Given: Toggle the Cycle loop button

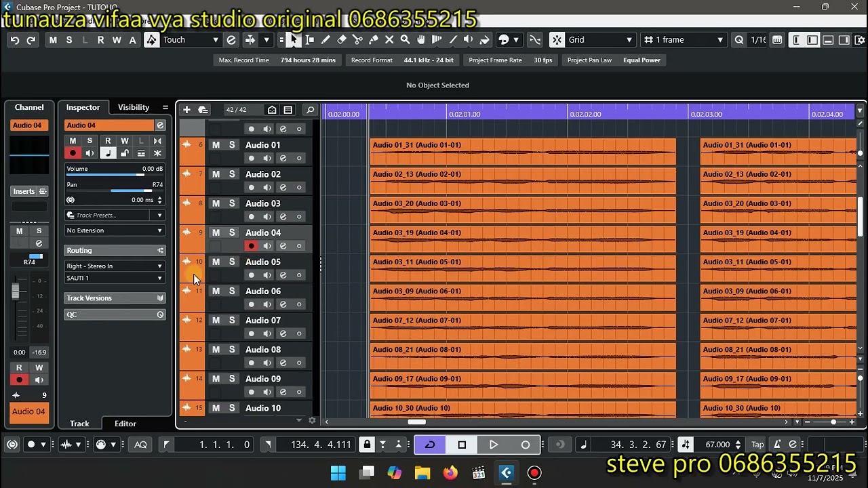Looking at the screenshot, I should tap(430, 445).
